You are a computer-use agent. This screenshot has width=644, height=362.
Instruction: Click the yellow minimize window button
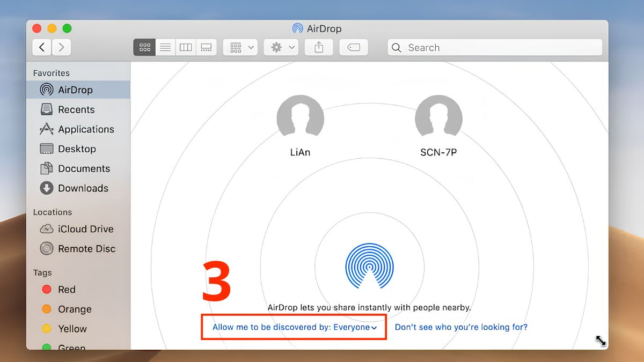(52, 28)
